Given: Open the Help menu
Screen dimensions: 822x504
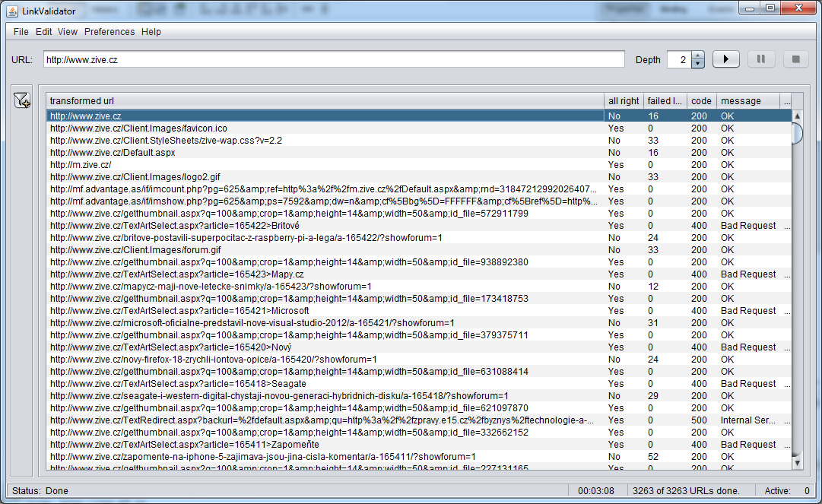Looking at the screenshot, I should tap(151, 32).
